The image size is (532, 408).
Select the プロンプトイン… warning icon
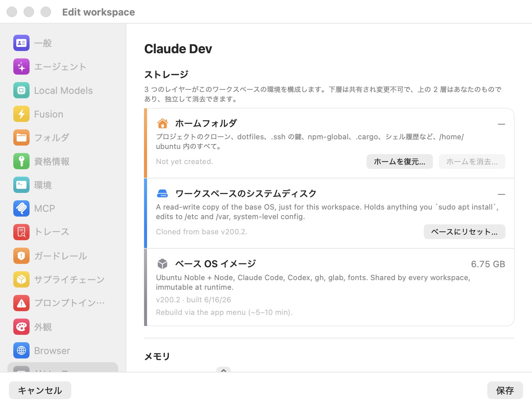(21, 303)
